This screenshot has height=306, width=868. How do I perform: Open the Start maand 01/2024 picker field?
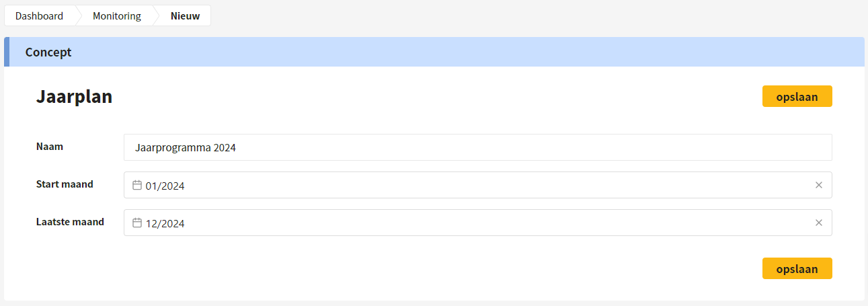click(478, 185)
